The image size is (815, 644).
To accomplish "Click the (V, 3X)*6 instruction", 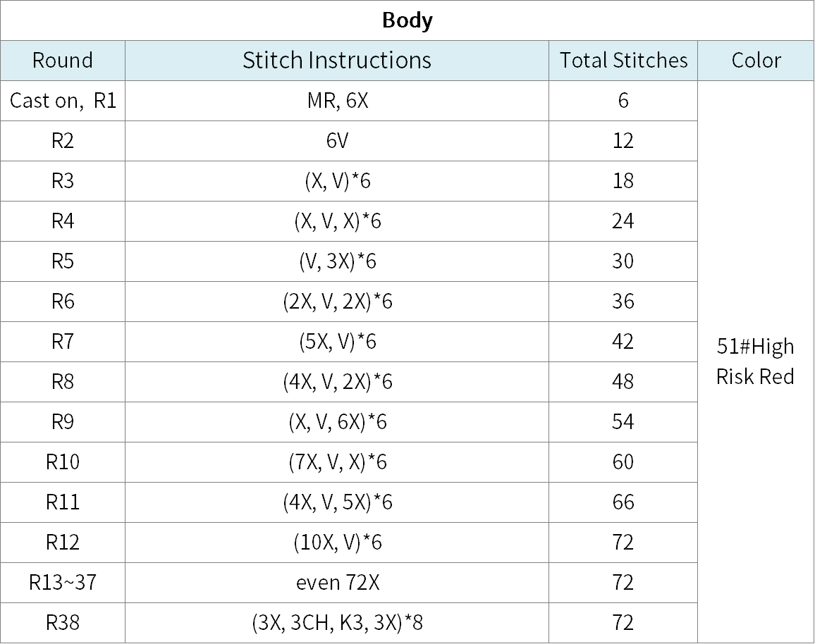I will [x=337, y=261].
